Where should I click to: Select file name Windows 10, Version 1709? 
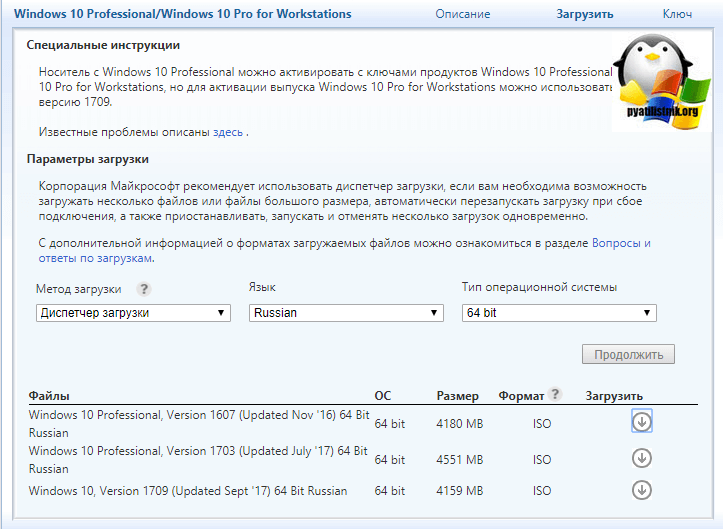188,491
